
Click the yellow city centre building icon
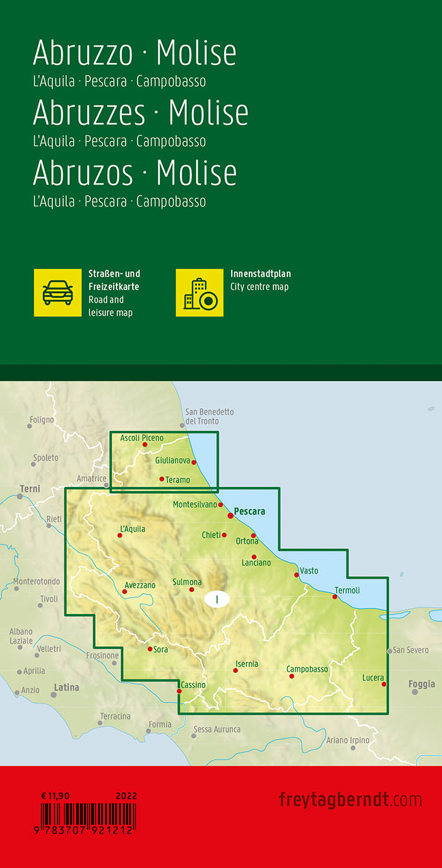pos(200,292)
